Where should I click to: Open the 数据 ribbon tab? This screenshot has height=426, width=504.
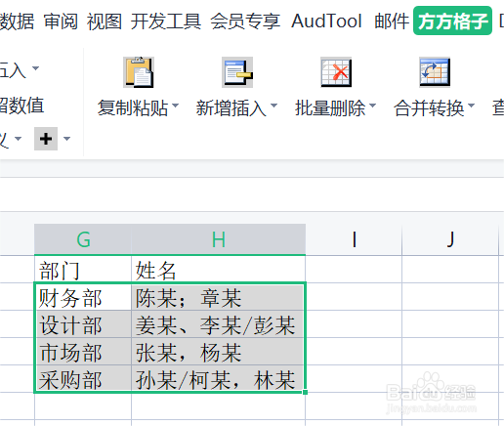coord(17,21)
